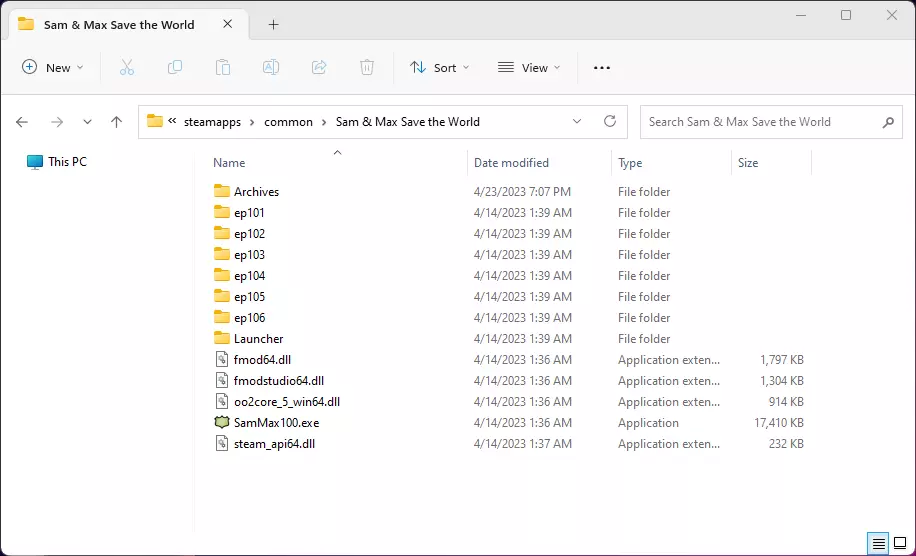
Task: Open the See more ellipsis menu
Action: tap(602, 68)
